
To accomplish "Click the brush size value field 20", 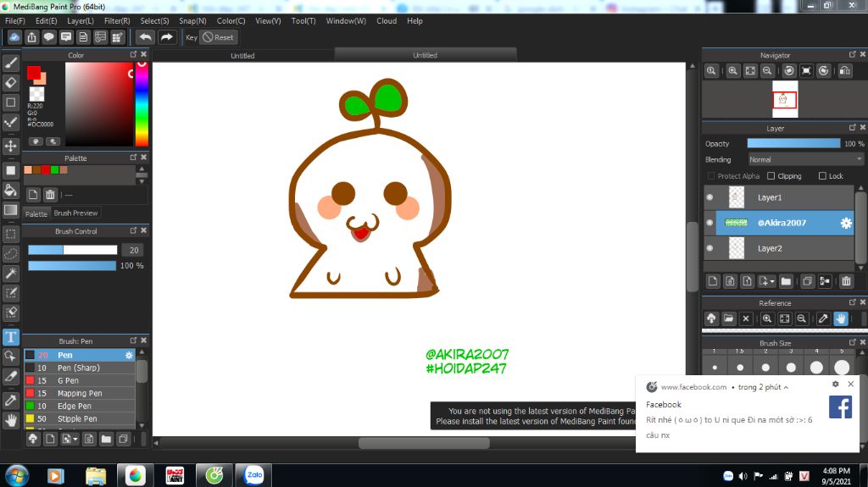I will tap(133, 250).
